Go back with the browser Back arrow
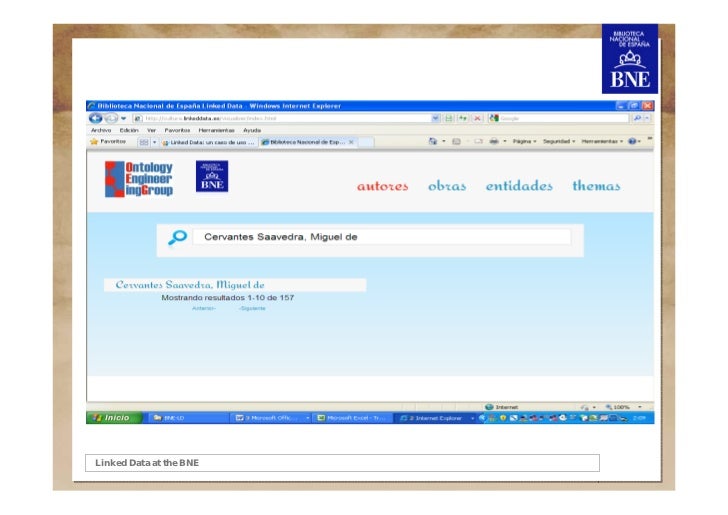This screenshot has height=515, width=728. coord(96,118)
